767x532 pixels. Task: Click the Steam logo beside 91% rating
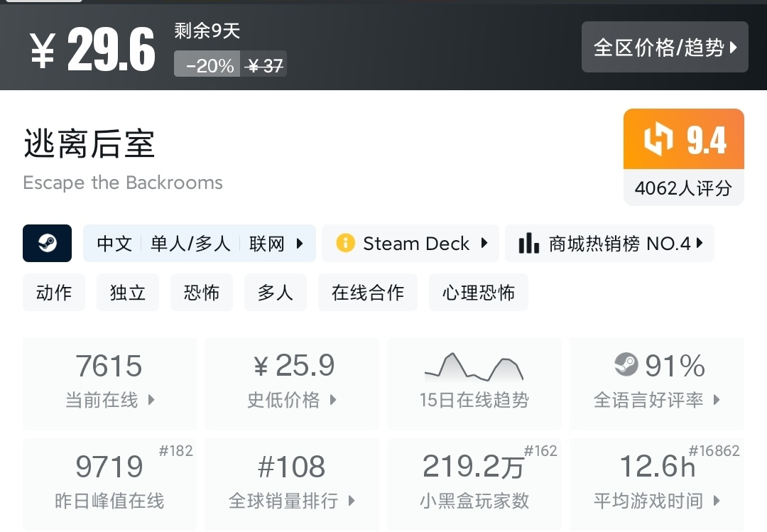tap(626, 366)
